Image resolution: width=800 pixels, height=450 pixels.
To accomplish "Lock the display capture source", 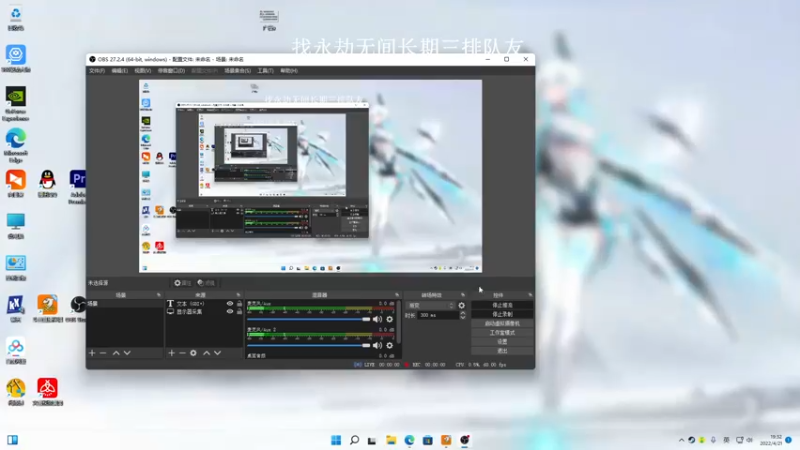I will 239,311.
